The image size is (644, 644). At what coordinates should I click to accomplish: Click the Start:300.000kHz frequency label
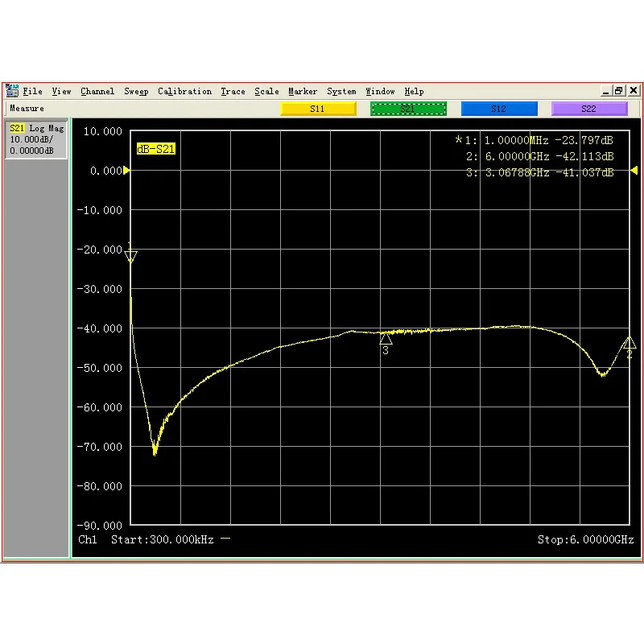pyautogui.click(x=163, y=539)
